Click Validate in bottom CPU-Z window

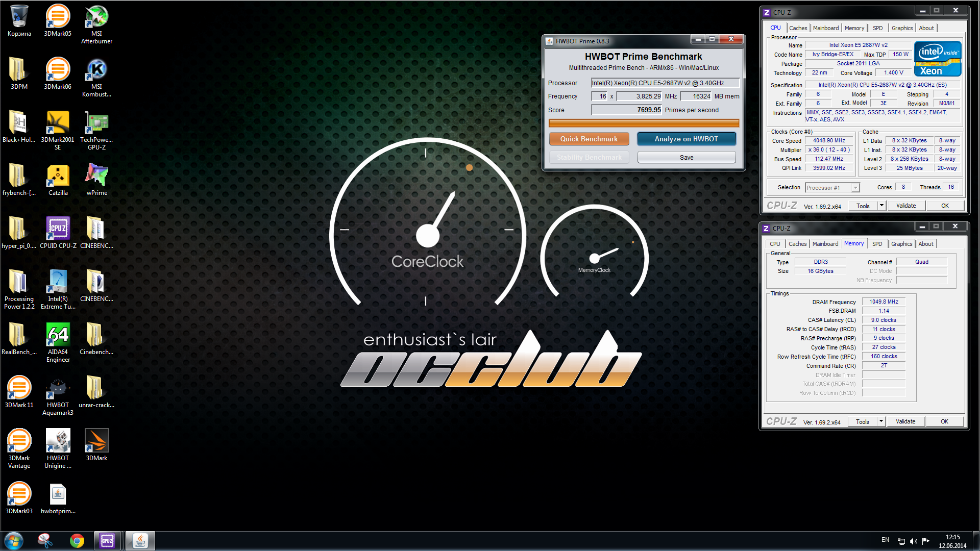[905, 421]
